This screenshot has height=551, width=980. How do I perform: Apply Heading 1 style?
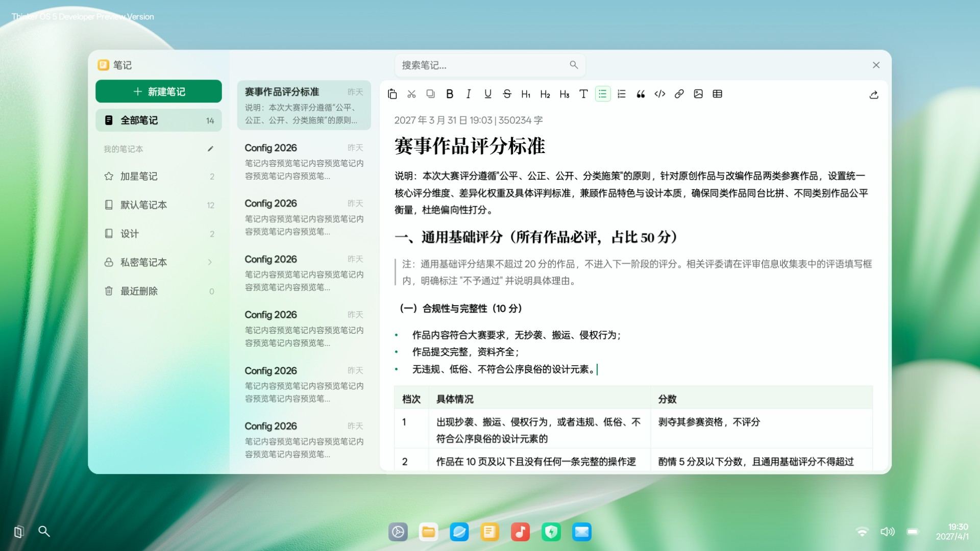[526, 94]
